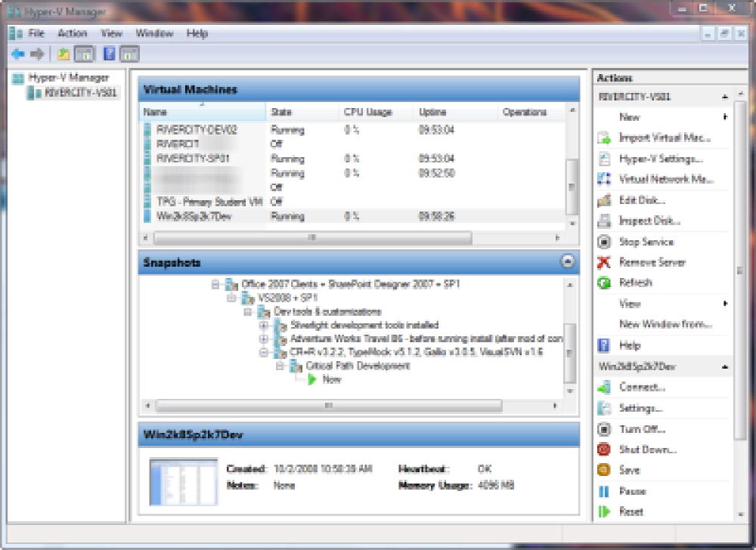The image size is (756, 550).
Task: Click the Help icon in Actions pane
Action: click(x=604, y=345)
